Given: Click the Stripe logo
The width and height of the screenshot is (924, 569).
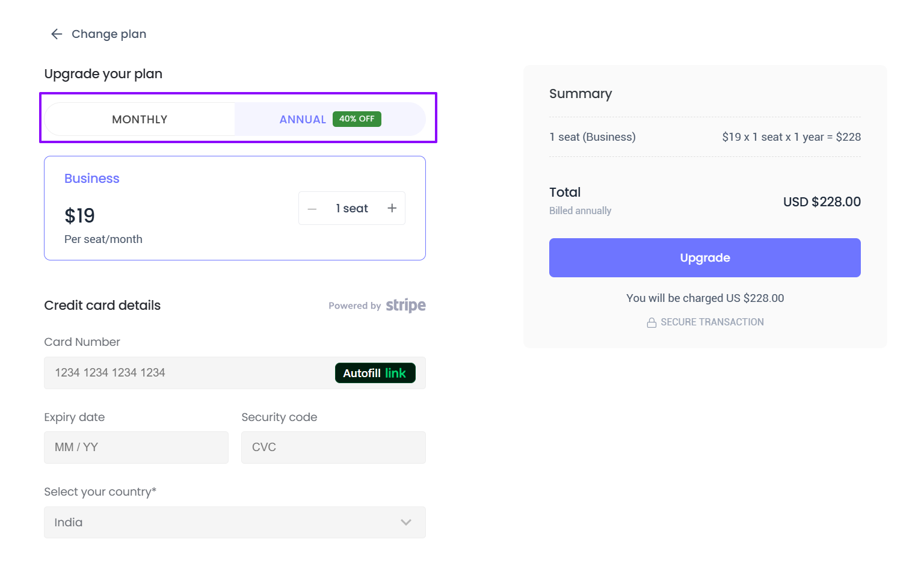Looking at the screenshot, I should click(405, 306).
